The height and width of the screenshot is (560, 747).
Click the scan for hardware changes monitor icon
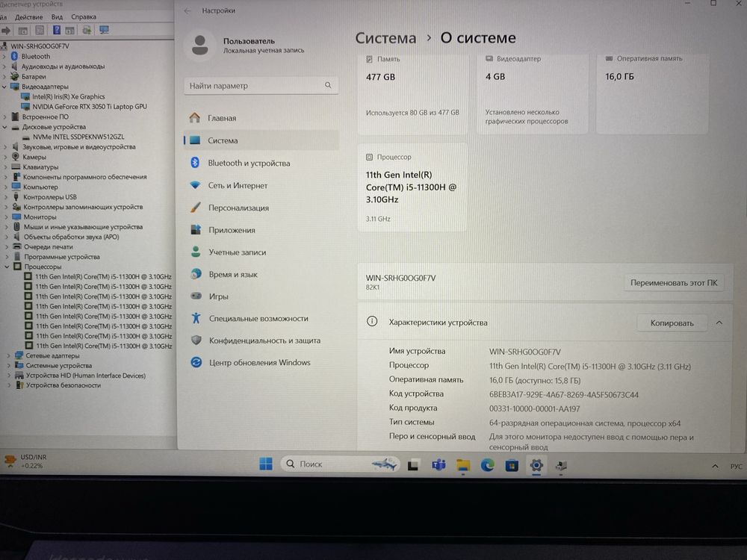point(104,30)
